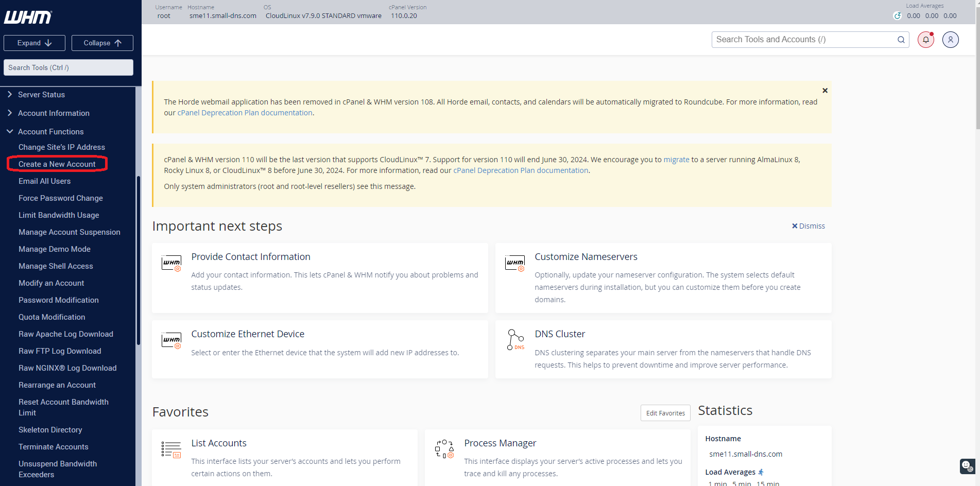980x486 pixels.
Task: Open the notifications bell
Action: (x=925, y=40)
